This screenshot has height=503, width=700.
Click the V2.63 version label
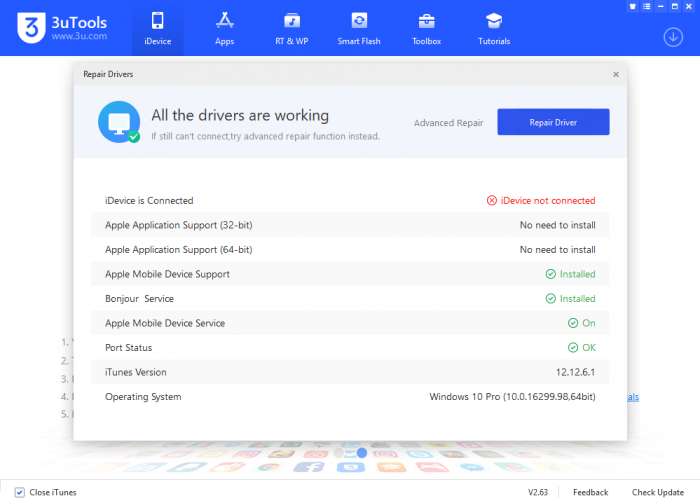tap(538, 492)
